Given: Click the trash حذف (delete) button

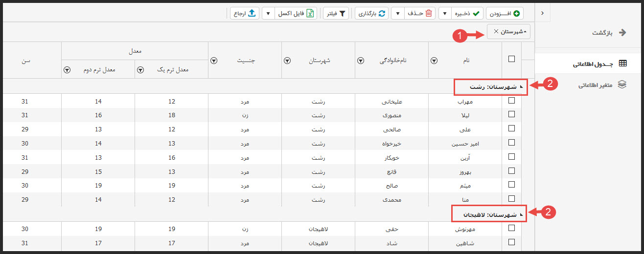Looking at the screenshot, I should pyautogui.click(x=420, y=13).
